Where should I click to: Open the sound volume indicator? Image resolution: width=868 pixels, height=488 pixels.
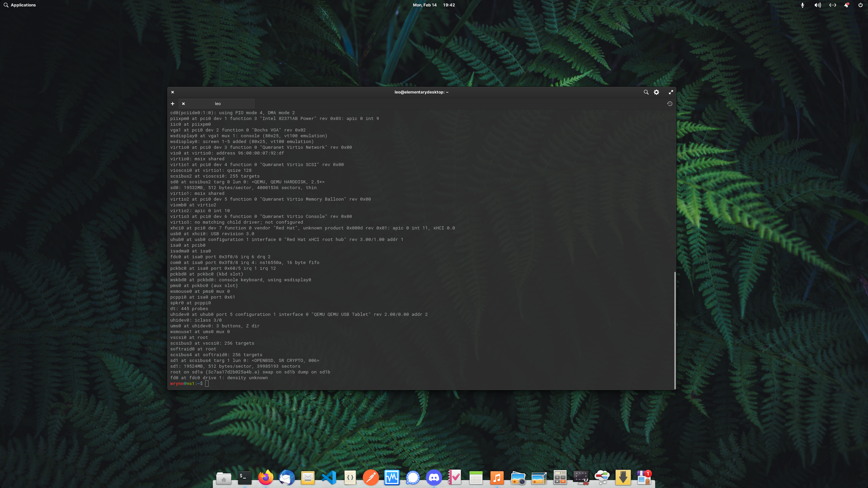coord(817,5)
